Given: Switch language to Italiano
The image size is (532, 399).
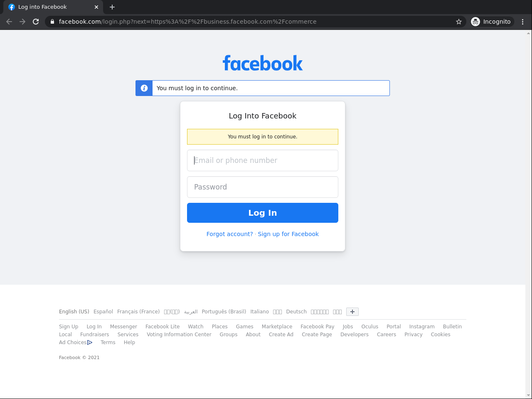Looking at the screenshot, I should (x=260, y=312).
